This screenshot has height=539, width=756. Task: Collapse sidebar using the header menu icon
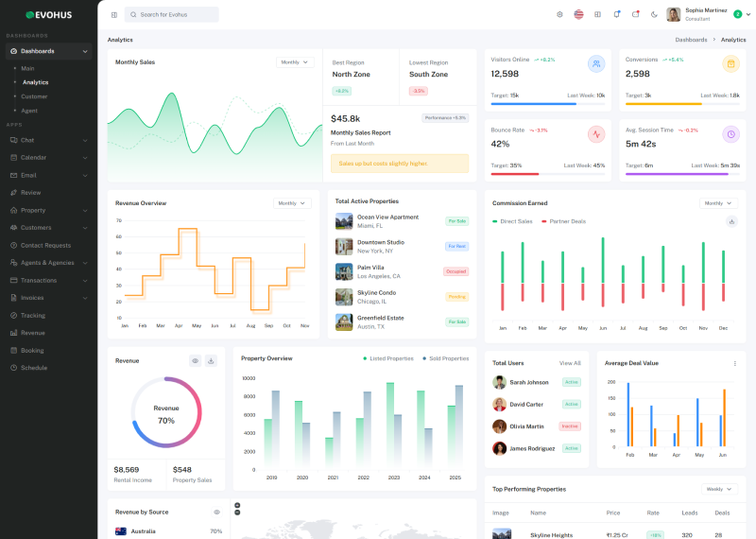114,14
